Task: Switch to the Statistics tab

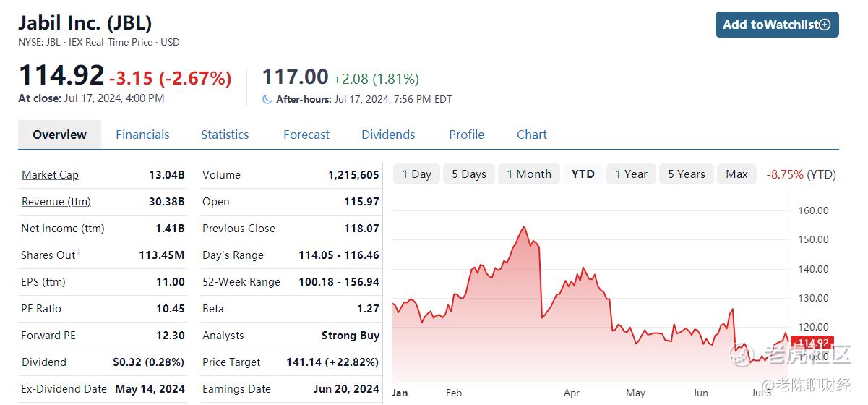Action: pyautogui.click(x=225, y=135)
